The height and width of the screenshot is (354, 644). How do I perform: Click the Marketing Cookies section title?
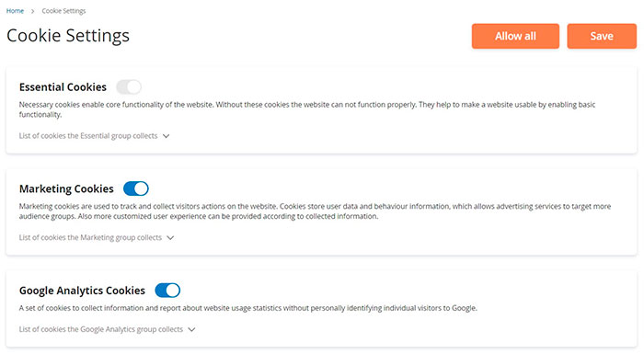66,188
